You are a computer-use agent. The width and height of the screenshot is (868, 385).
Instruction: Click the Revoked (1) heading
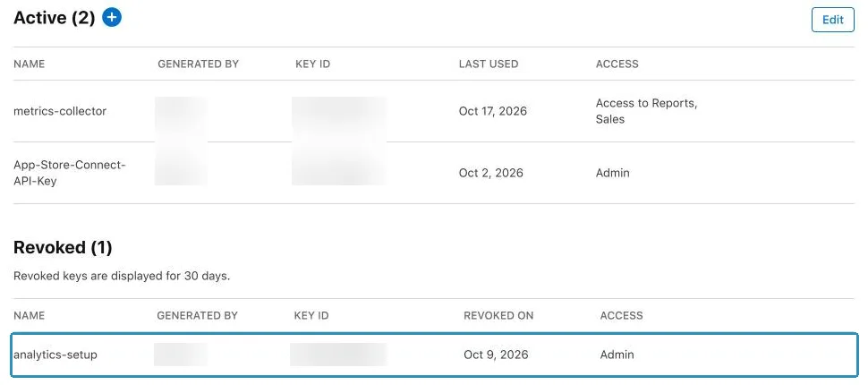click(63, 248)
